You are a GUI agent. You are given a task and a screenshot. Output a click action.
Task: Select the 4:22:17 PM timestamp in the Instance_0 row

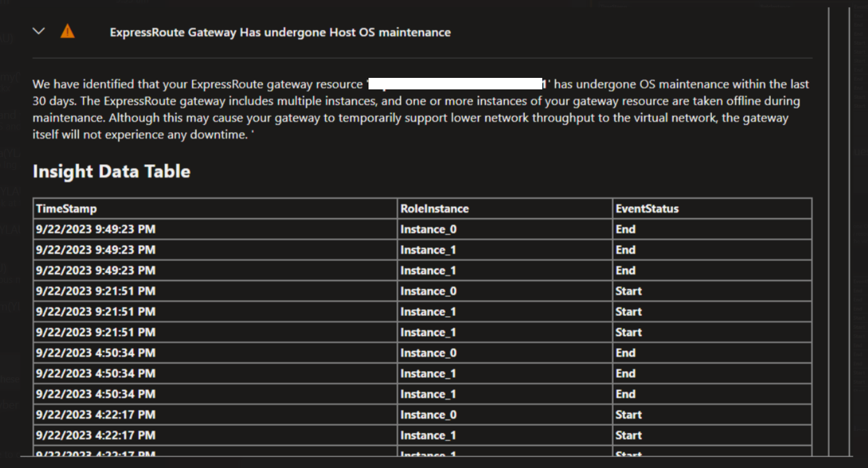[96, 415]
